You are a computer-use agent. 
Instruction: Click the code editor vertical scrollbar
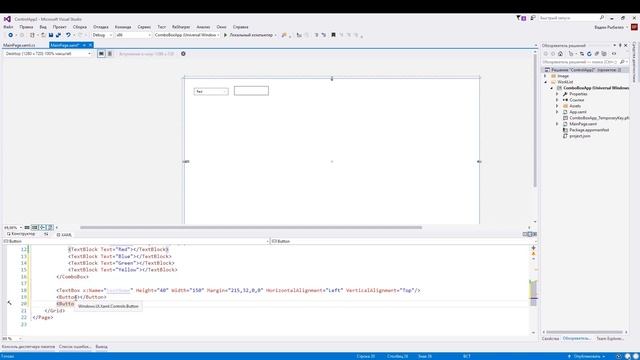(x=533, y=293)
